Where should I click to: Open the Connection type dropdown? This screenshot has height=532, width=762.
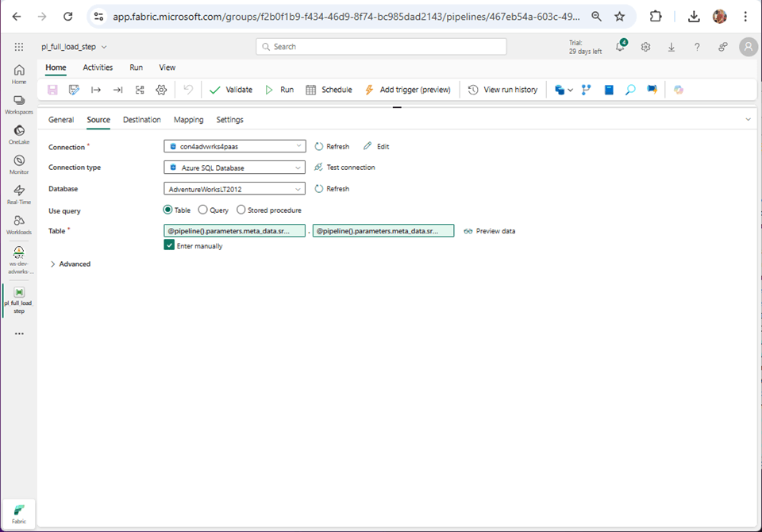[x=235, y=168]
